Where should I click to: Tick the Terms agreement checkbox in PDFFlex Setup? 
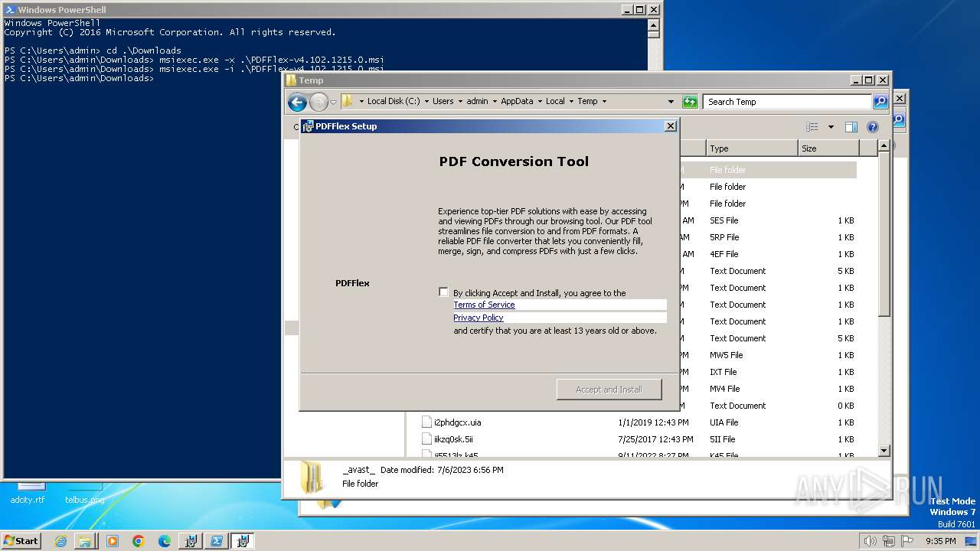443,292
